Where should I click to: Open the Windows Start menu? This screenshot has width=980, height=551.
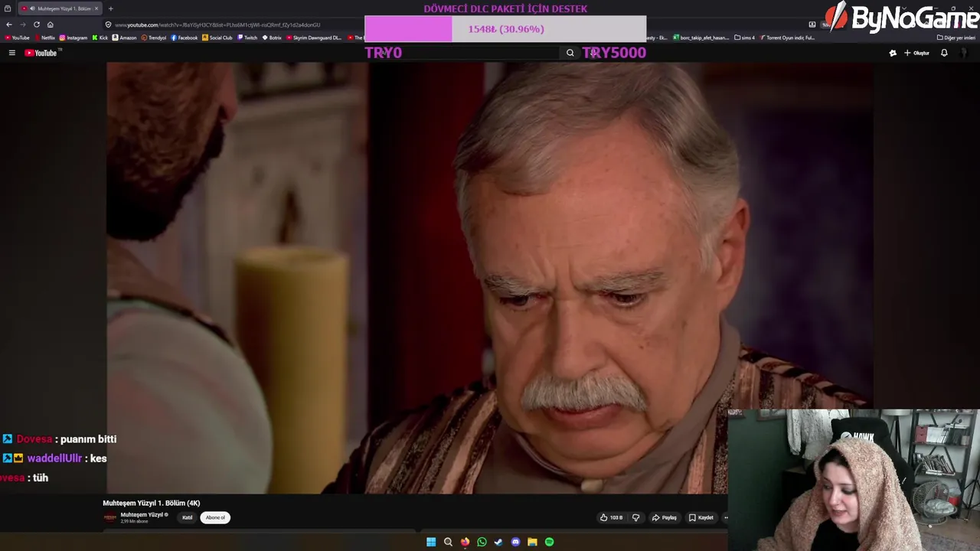click(431, 542)
